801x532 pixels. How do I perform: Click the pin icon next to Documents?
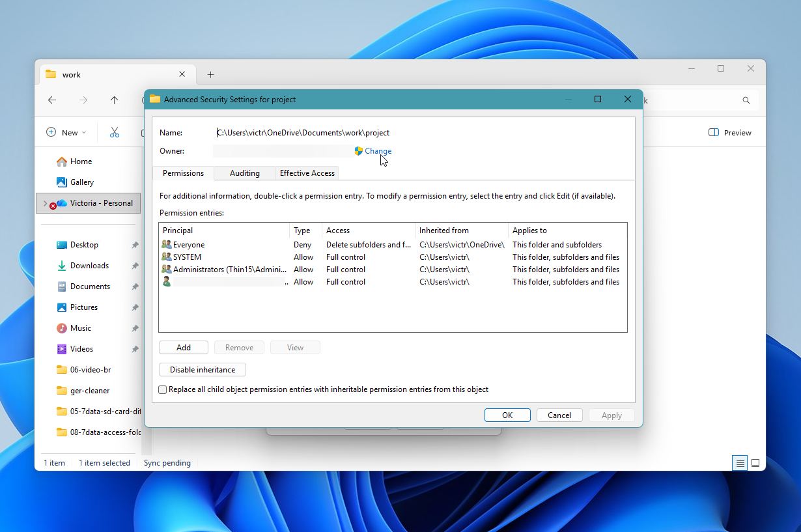135,287
